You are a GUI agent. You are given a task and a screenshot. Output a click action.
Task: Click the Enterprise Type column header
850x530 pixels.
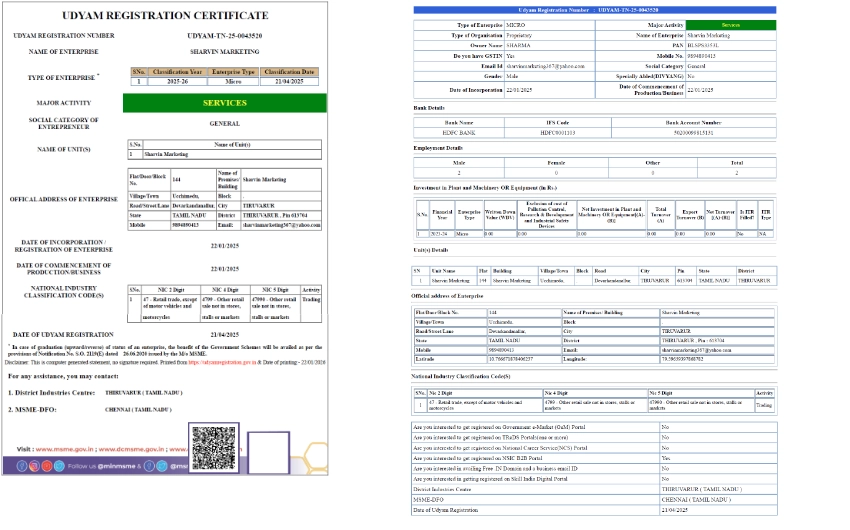(235, 72)
